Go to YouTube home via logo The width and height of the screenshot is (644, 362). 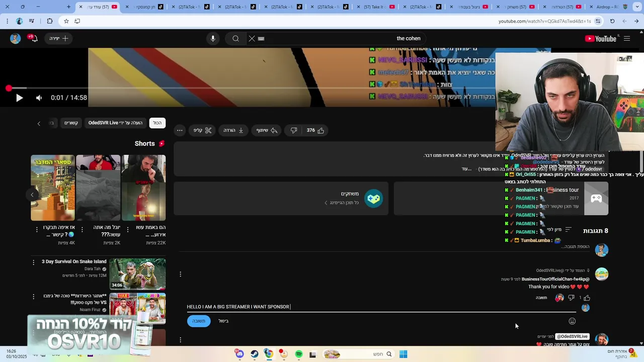pyautogui.click(x=601, y=39)
